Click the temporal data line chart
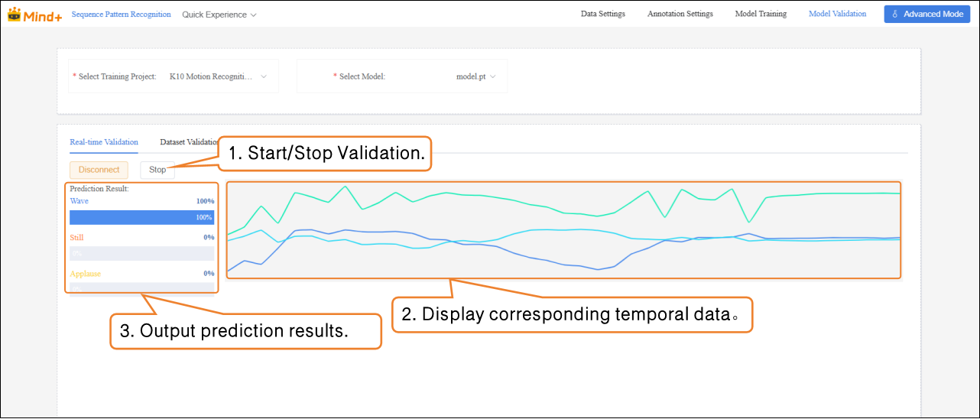 point(564,229)
